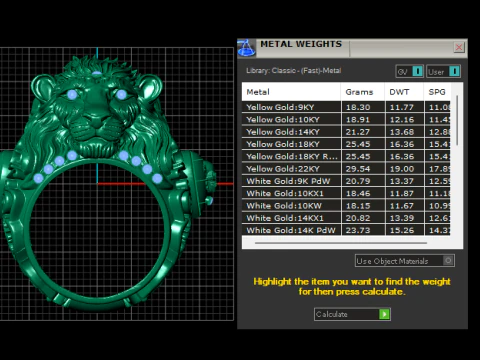
Task: Click the 18.30 grams value
Action: coord(358,107)
